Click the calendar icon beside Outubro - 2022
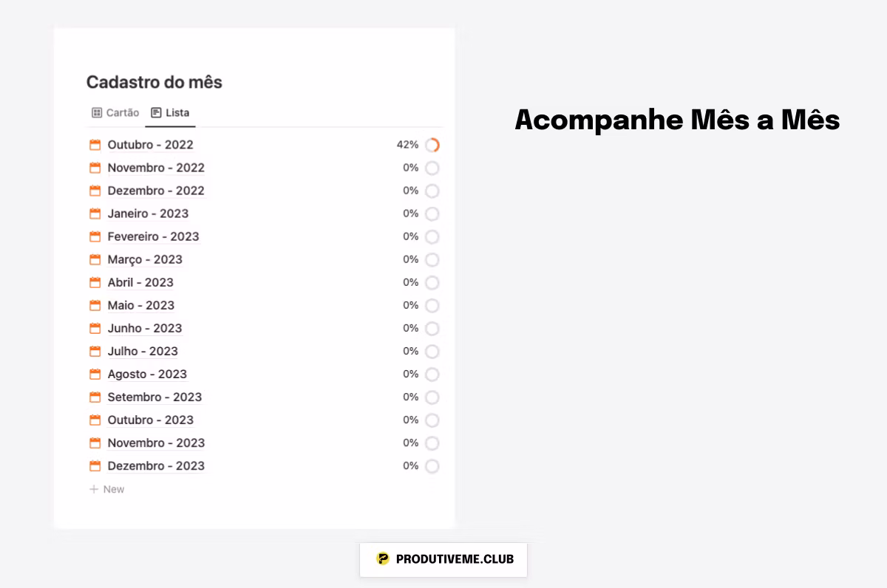This screenshot has width=887, height=588. point(95,145)
